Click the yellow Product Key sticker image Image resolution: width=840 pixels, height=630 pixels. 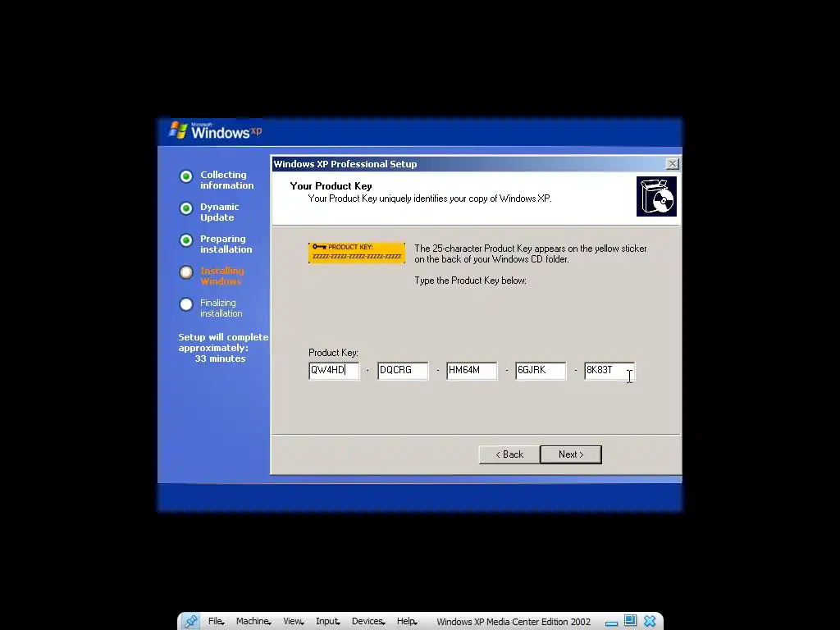pyautogui.click(x=357, y=253)
